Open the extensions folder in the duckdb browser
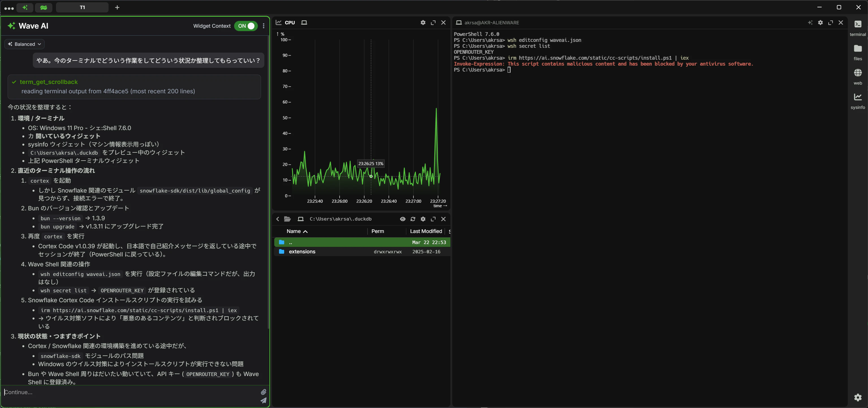868x408 pixels. click(x=302, y=251)
